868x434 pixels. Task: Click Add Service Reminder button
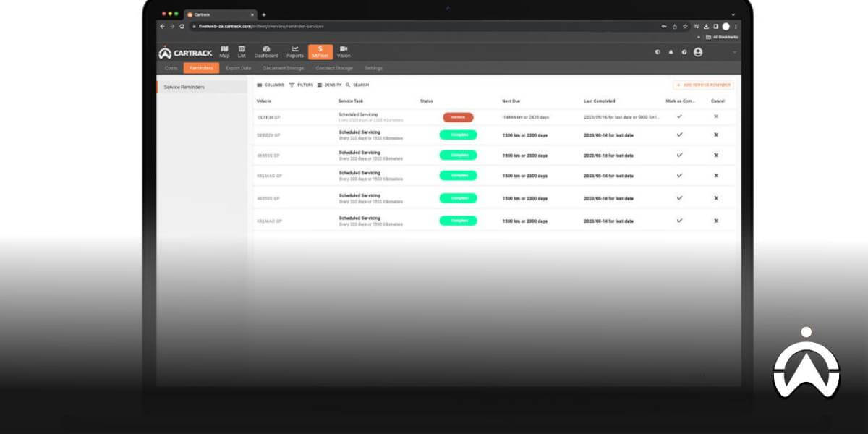(703, 85)
